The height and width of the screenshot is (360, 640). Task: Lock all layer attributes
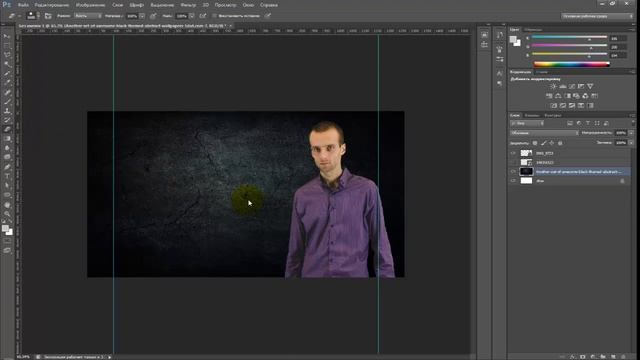coord(560,143)
